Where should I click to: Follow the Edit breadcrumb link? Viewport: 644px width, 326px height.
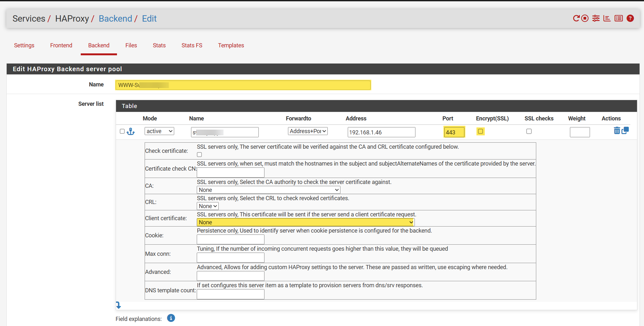pyautogui.click(x=149, y=19)
